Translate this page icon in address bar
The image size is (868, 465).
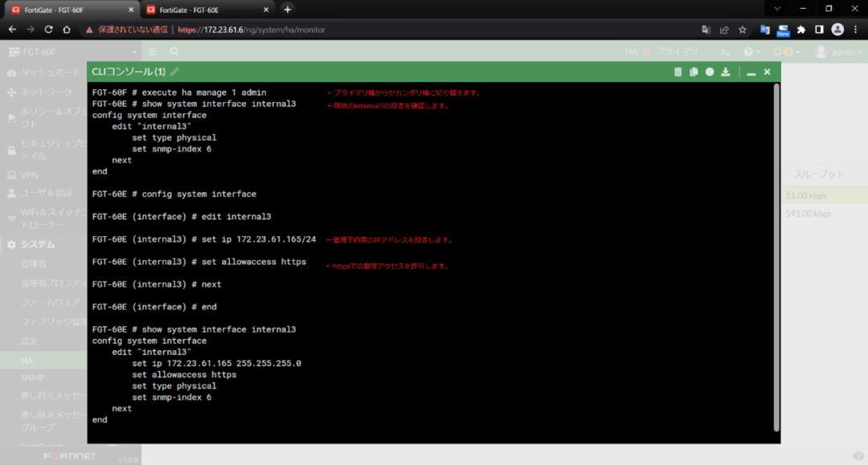click(706, 30)
